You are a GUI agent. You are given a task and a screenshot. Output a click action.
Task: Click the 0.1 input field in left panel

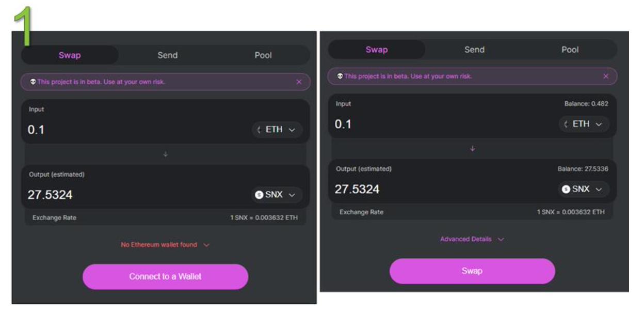[x=129, y=130]
